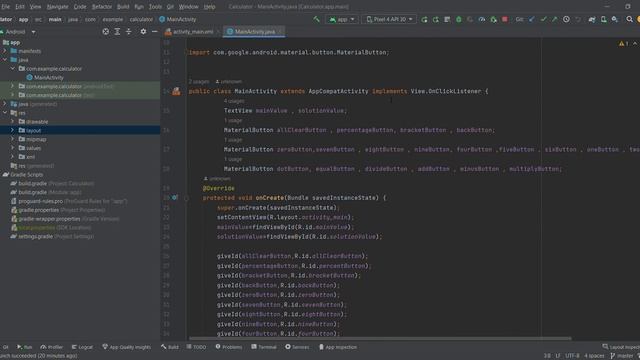This screenshot has height=360, width=640.
Task: Click the onCreate method name in editor
Action: coord(269,198)
